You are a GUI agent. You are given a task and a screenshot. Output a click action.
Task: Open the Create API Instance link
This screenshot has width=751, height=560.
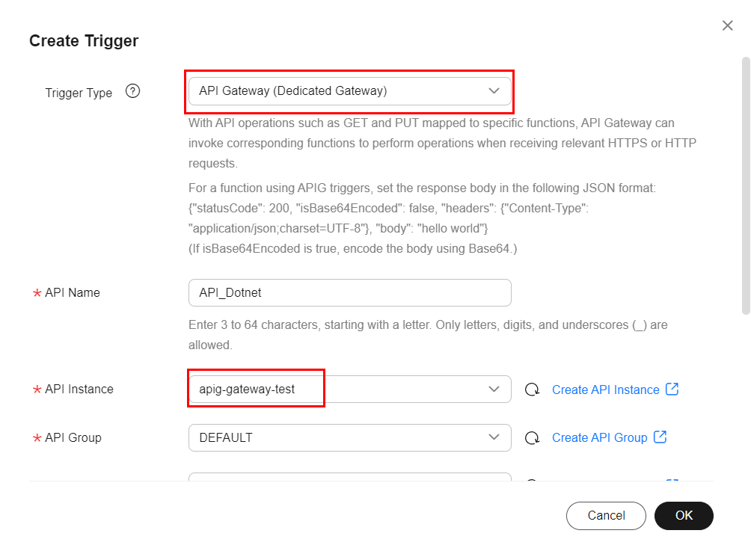coord(605,390)
